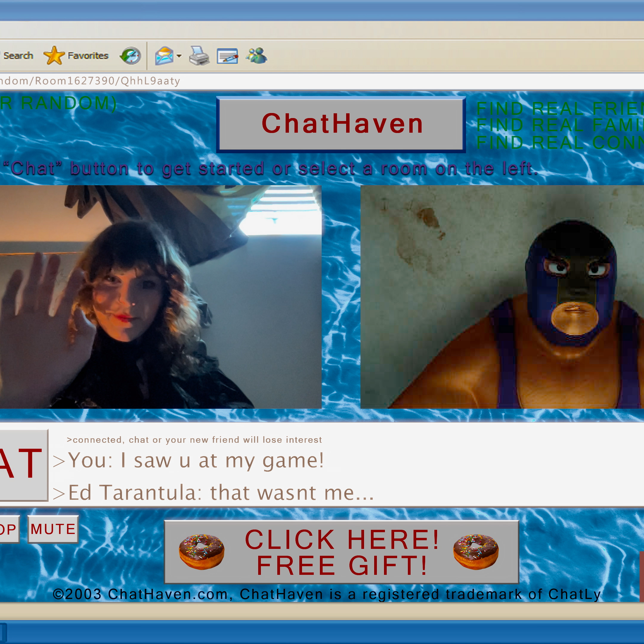The image size is (644, 644).
Task: Click the 'Ed Tarantula: that wasnt me...' message
Action: pos(213,493)
